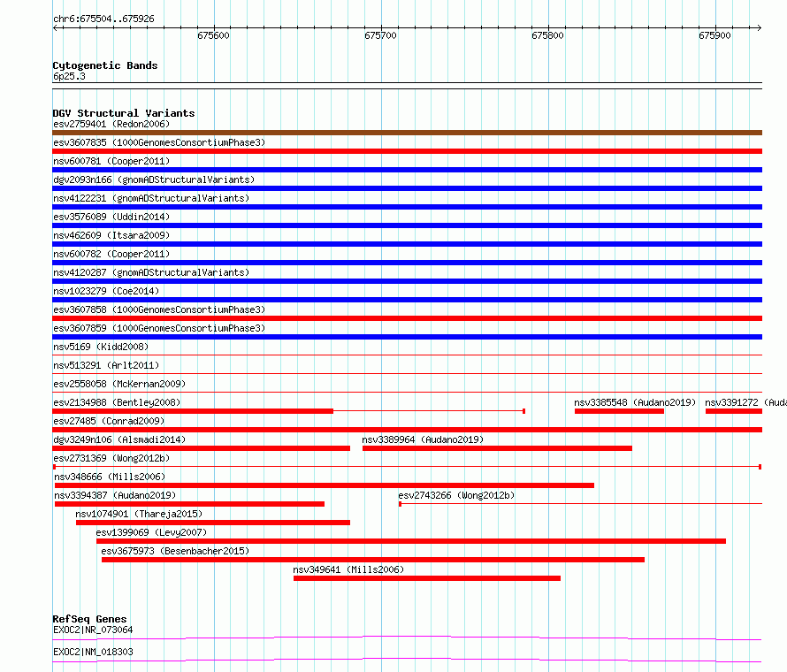
Task: Select esv3607859 (1000GenomesConsortiumPhase3) variant
Action: click(159, 328)
